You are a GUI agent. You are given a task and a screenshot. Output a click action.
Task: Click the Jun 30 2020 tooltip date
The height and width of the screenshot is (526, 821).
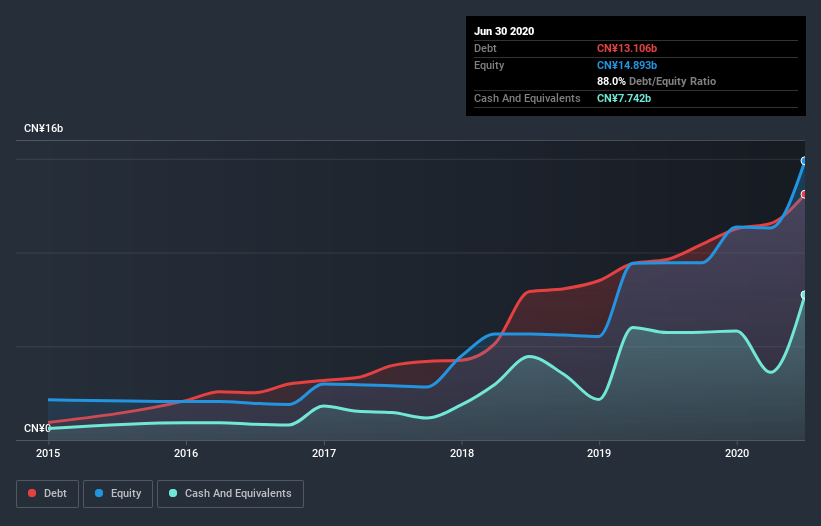click(504, 31)
